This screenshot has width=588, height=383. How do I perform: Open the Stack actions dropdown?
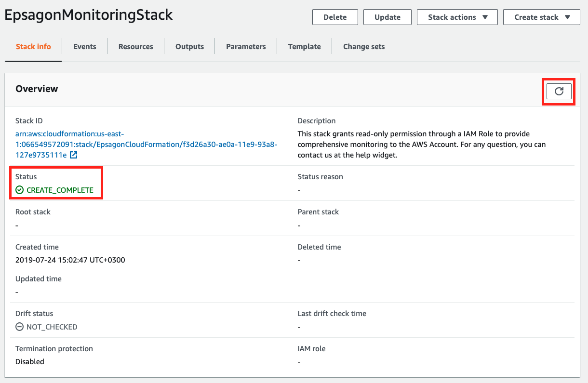point(457,17)
